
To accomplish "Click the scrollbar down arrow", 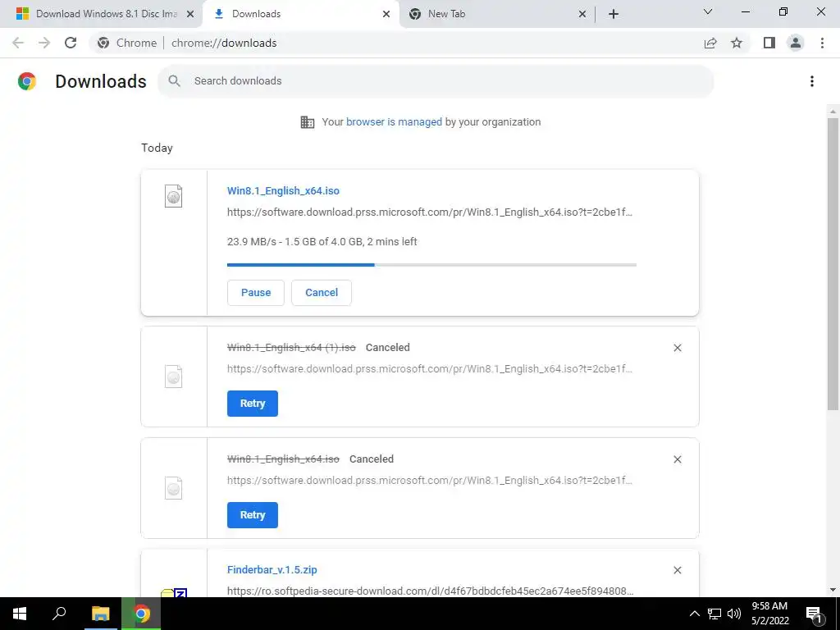I will click(x=832, y=590).
